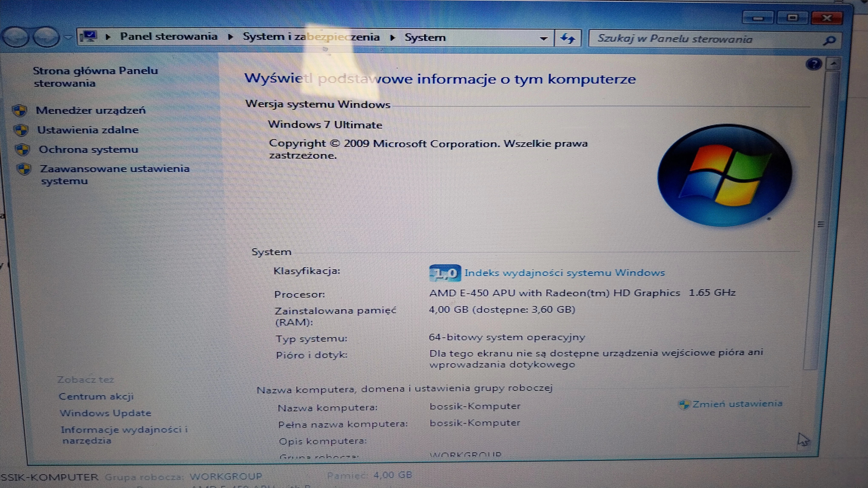Minimize the System window

click(x=758, y=18)
